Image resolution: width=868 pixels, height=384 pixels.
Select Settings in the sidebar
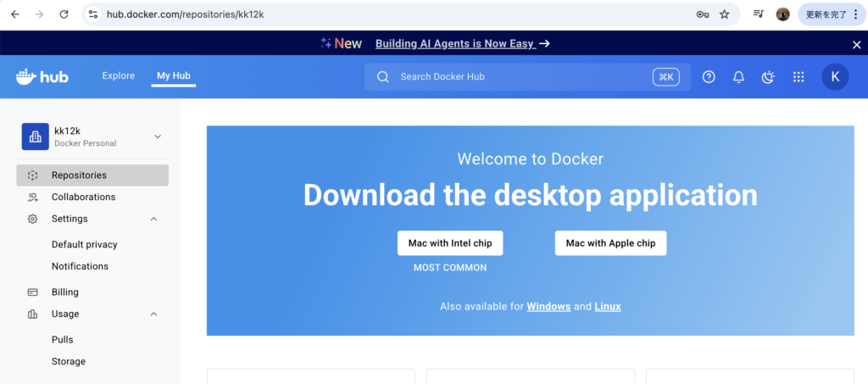70,219
